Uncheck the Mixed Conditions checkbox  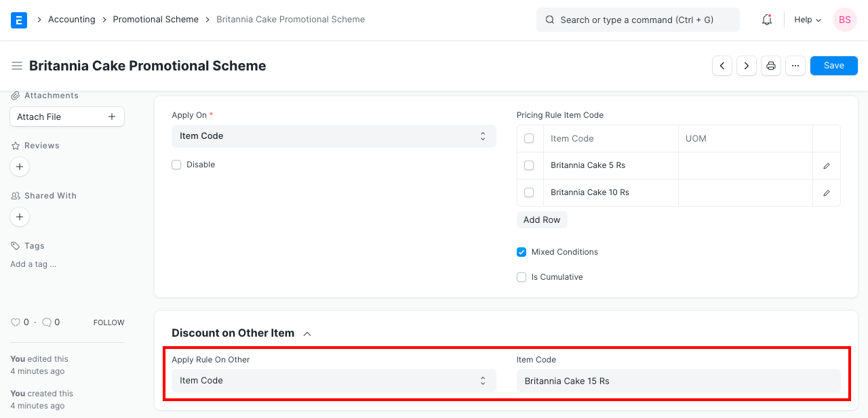pos(521,251)
